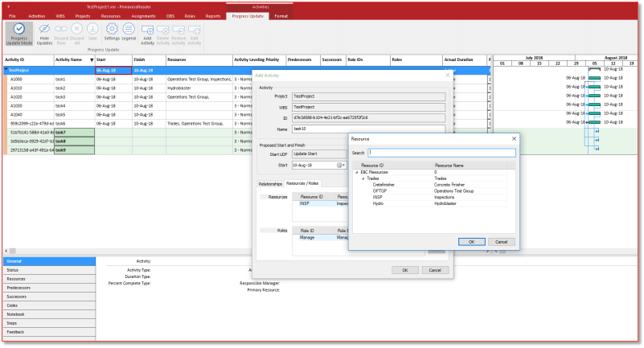Click the Discard All icon

click(x=77, y=29)
